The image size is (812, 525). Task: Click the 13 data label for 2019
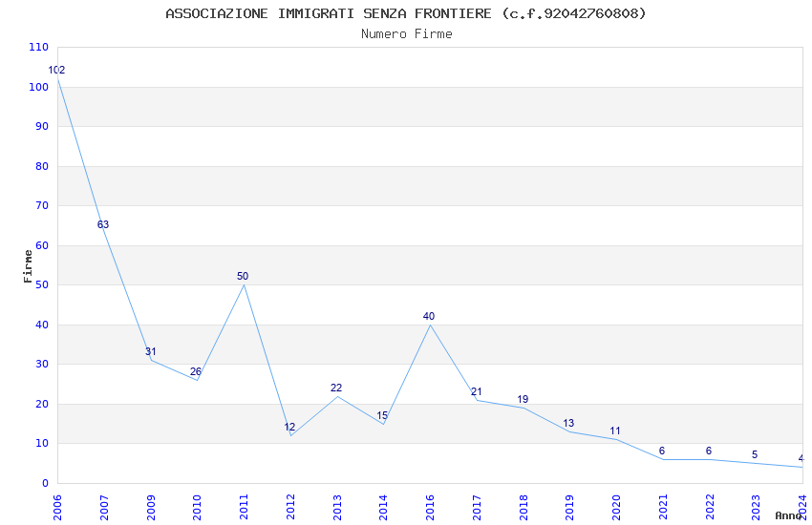coord(568,423)
